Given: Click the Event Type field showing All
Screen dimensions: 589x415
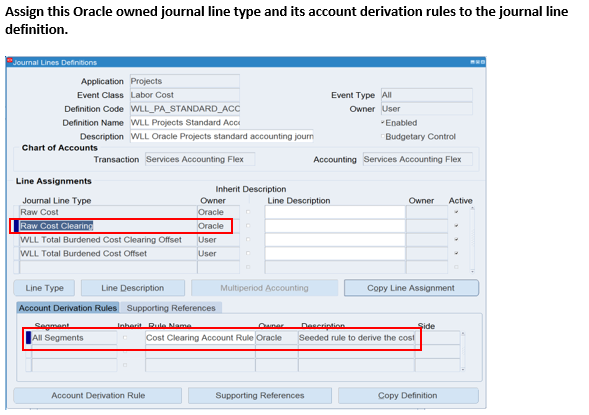Looking at the screenshot, I should (x=427, y=95).
